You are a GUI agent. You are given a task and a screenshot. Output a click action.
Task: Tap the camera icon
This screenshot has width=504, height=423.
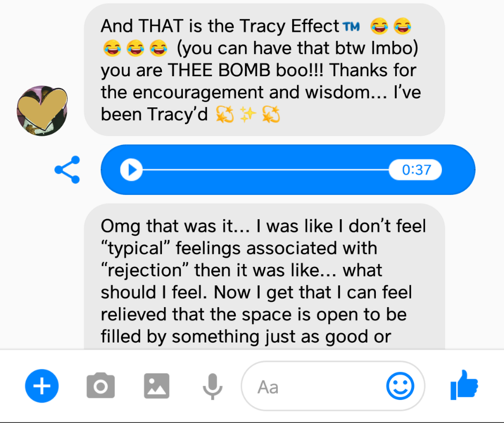tap(101, 385)
